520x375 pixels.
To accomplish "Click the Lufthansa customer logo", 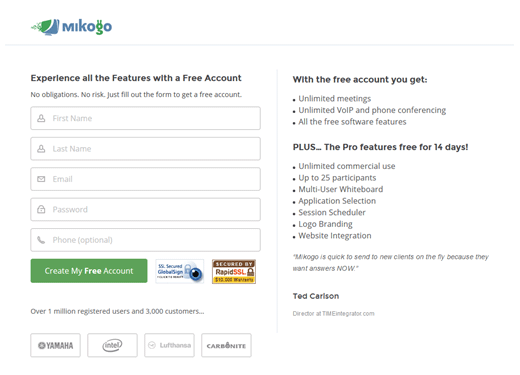I will [169, 345].
